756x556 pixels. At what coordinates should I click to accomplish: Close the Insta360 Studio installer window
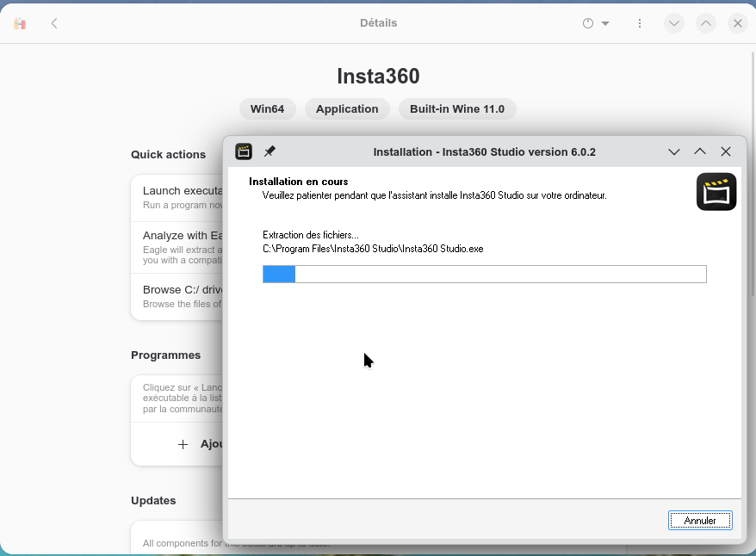point(726,151)
